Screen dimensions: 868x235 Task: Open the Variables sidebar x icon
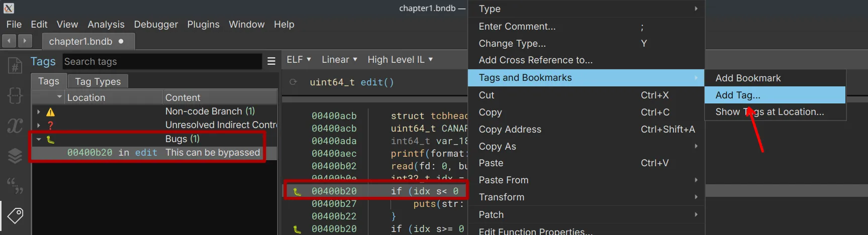15,126
